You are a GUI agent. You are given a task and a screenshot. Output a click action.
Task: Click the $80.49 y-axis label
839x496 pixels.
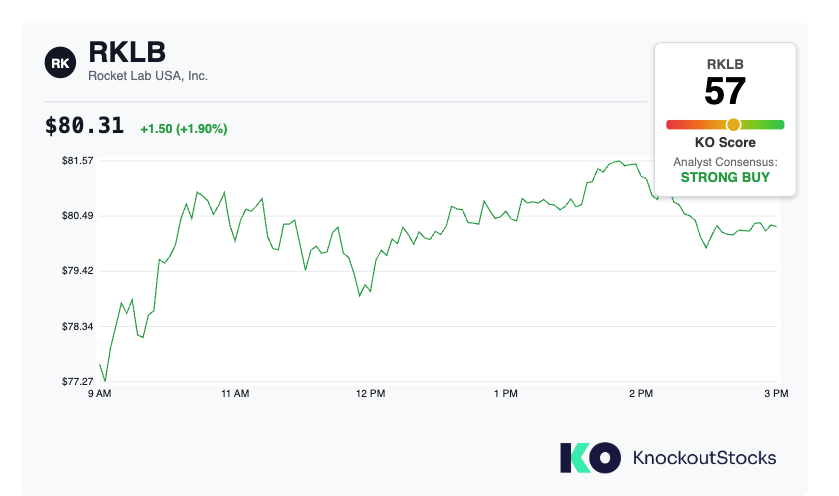pos(78,216)
